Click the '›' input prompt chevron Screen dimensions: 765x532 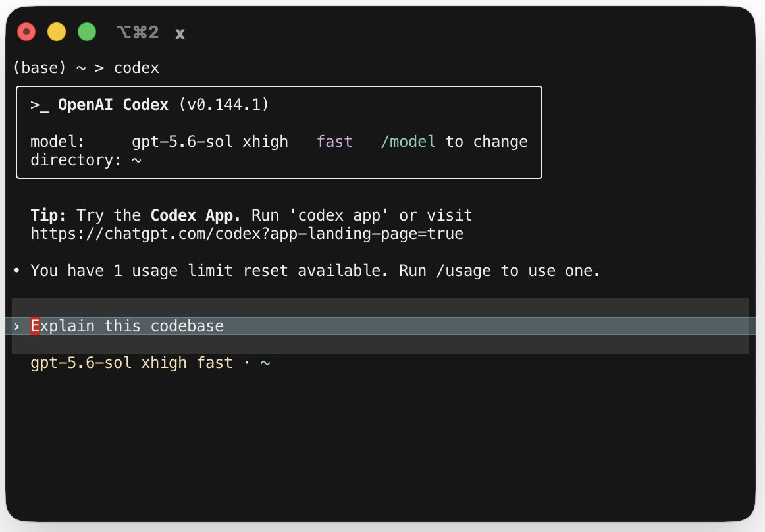point(16,327)
